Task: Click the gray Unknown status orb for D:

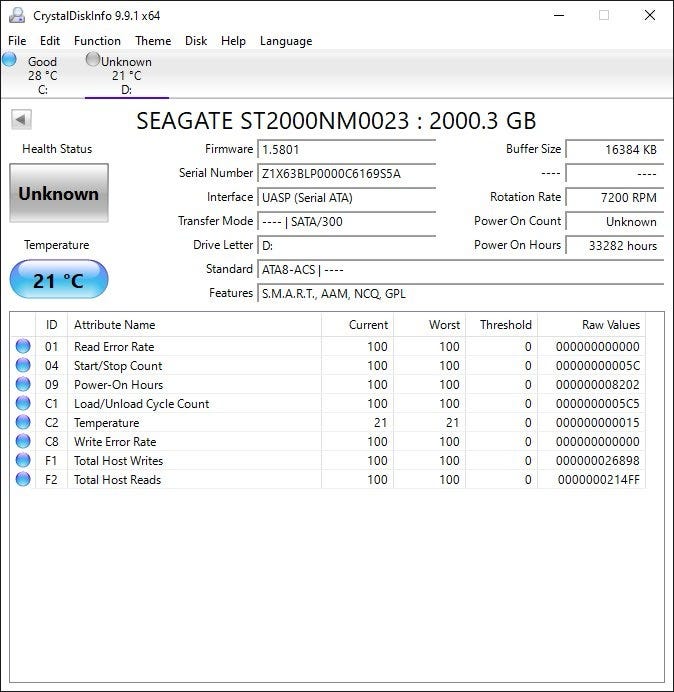Action: click(x=93, y=59)
